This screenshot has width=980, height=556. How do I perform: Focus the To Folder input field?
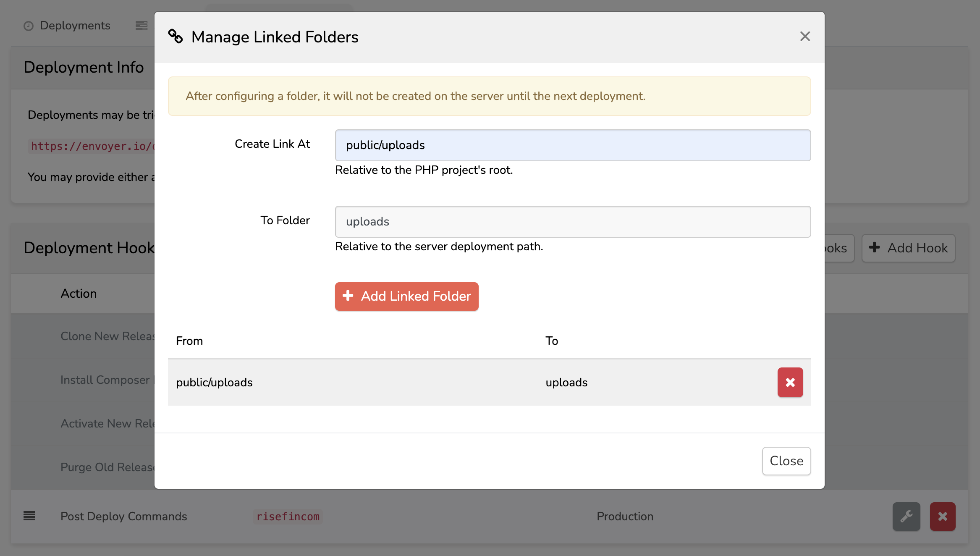pyautogui.click(x=572, y=222)
